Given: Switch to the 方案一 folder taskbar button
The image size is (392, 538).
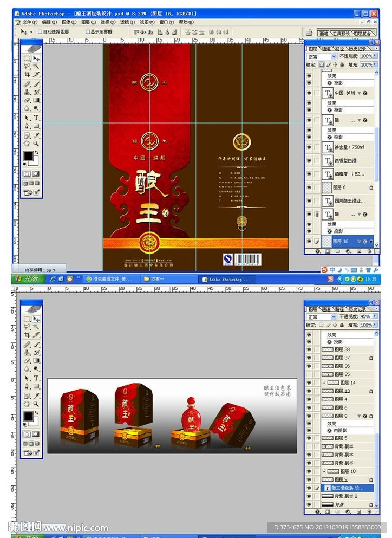Looking at the screenshot, I should [168, 279].
